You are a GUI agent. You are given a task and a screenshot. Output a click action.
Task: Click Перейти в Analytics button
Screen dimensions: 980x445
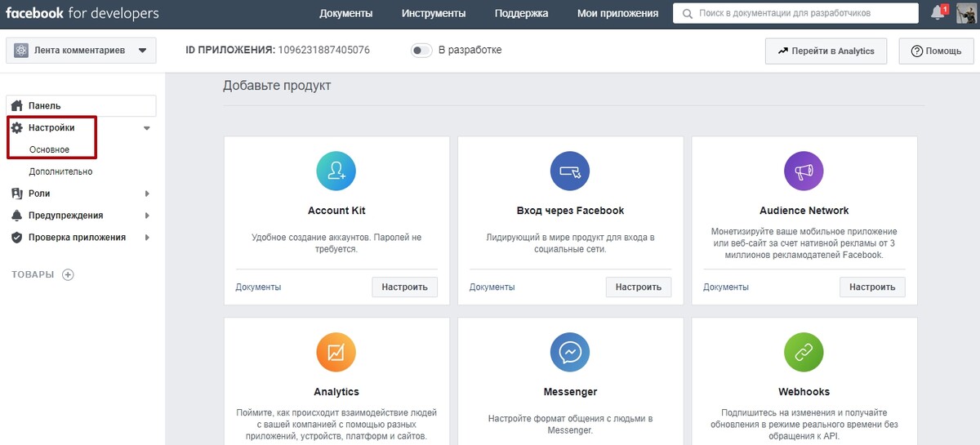pyautogui.click(x=826, y=51)
